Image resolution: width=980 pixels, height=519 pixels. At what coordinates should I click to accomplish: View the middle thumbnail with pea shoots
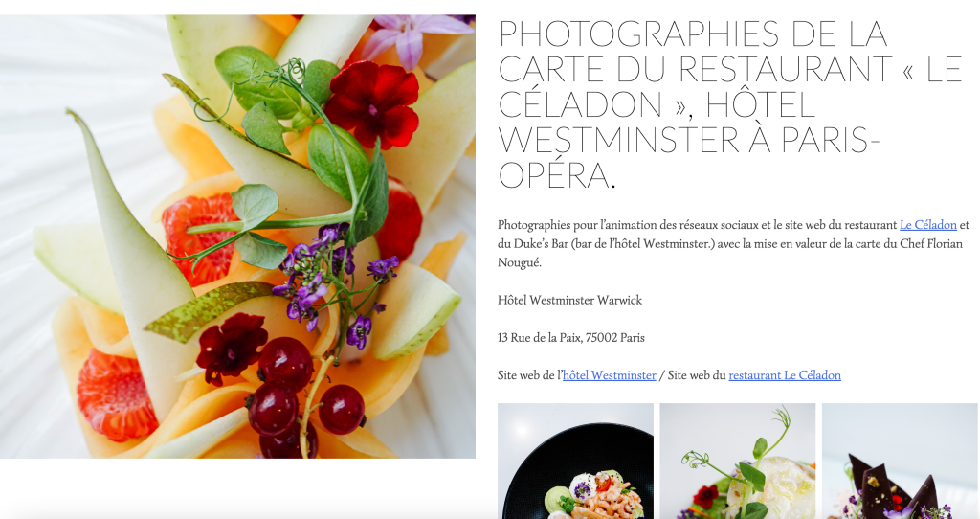click(738, 461)
